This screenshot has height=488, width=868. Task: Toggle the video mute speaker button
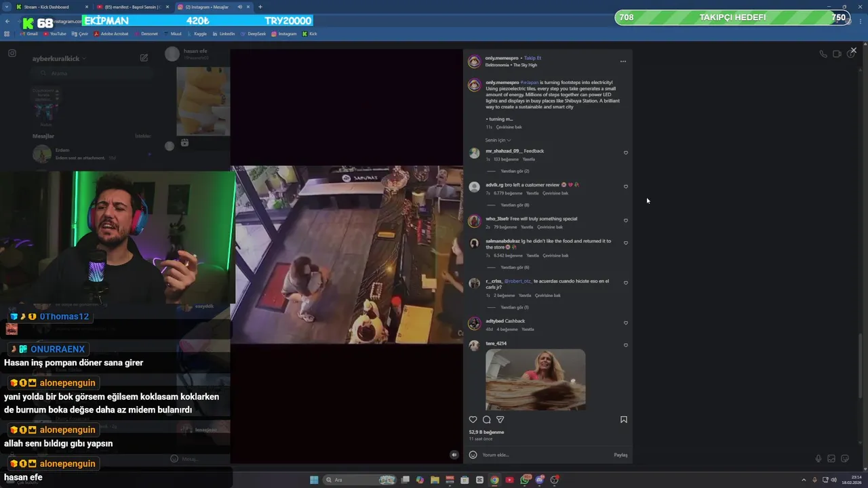[x=454, y=455]
